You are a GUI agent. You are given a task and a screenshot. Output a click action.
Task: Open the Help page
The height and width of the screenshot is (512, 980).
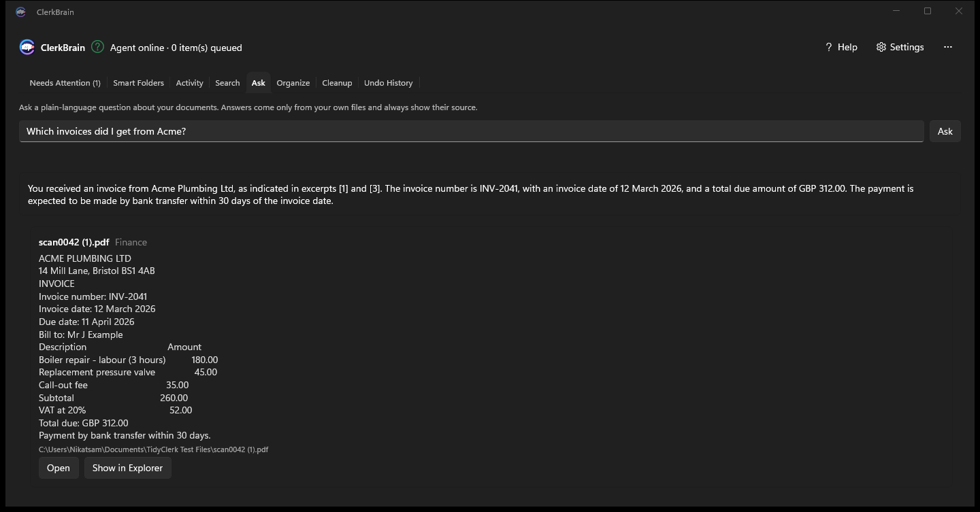click(841, 47)
